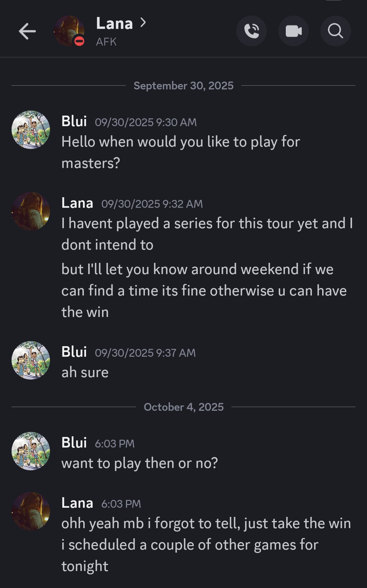Open Lana's name in the chat header
This screenshot has width=367, height=588.
(x=114, y=23)
